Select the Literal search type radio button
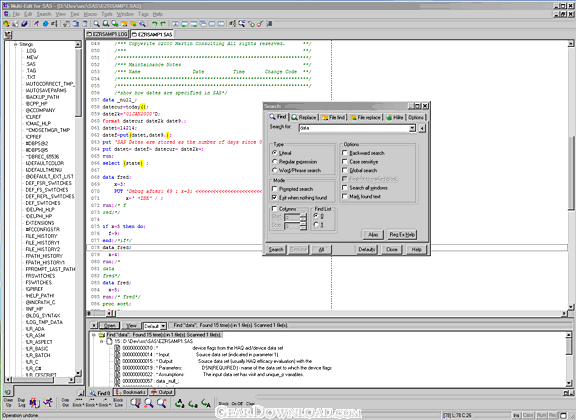 point(274,152)
